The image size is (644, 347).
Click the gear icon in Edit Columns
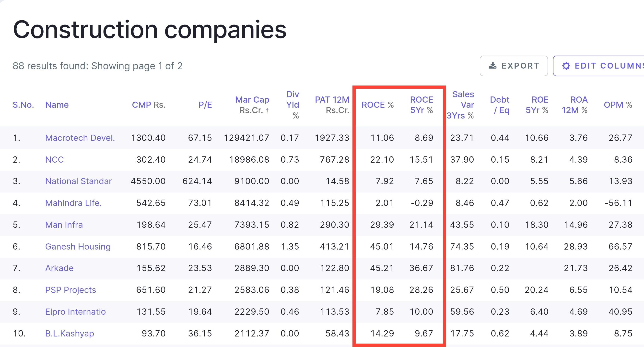point(566,66)
